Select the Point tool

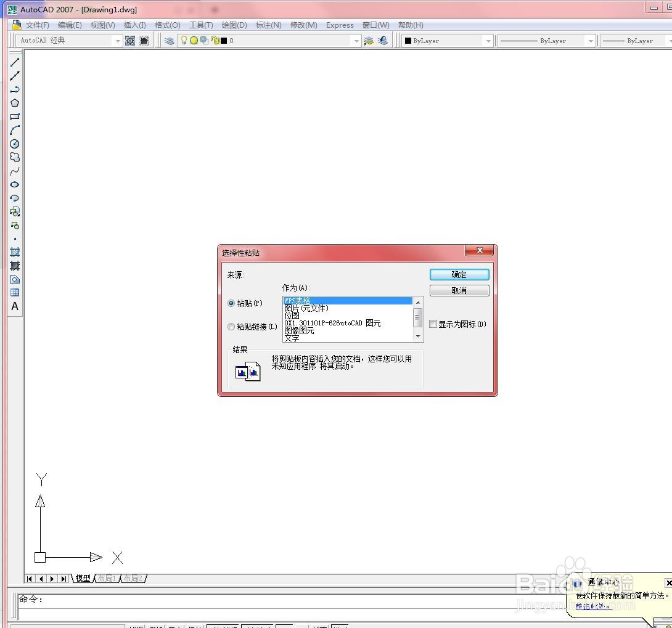pyautogui.click(x=15, y=239)
